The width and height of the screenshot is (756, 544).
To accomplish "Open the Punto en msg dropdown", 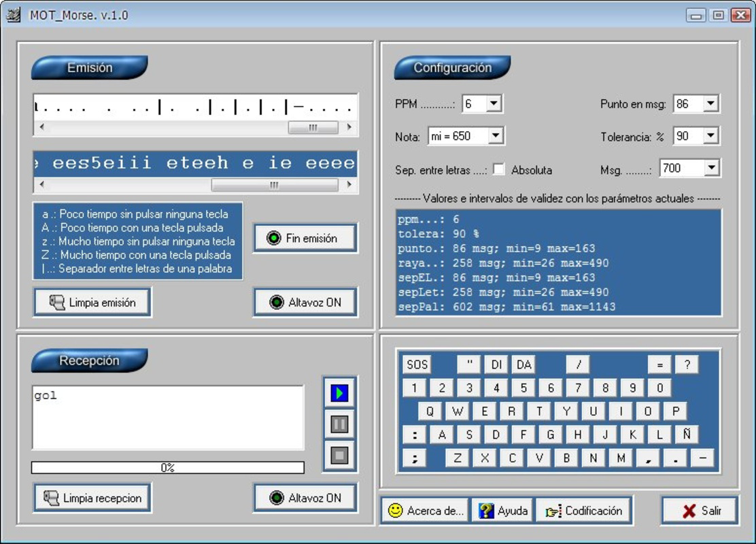I will (710, 103).
